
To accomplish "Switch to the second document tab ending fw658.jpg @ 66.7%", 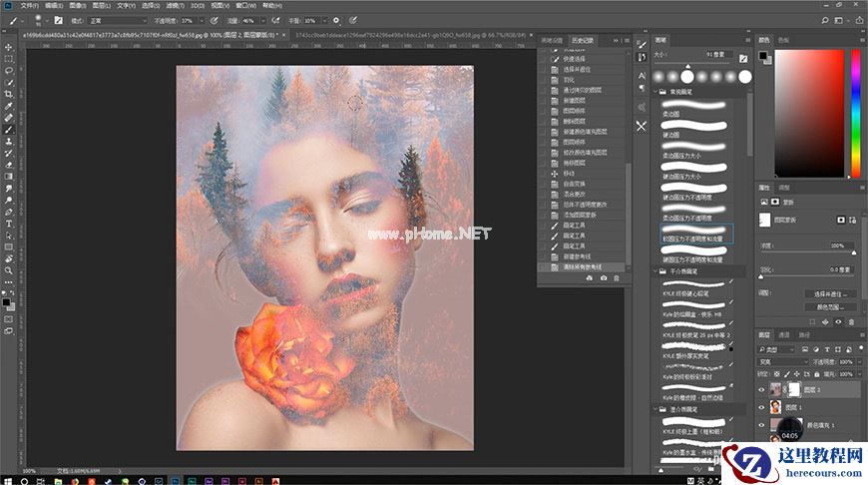I will tap(410, 35).
